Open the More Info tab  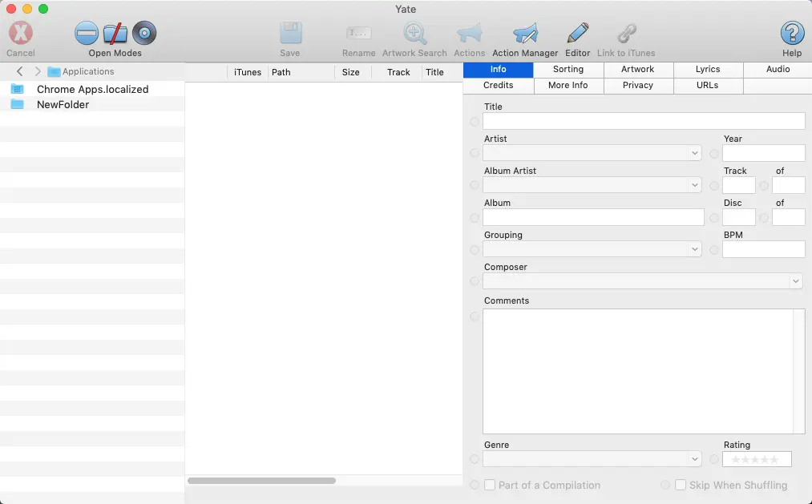(568, 86)
